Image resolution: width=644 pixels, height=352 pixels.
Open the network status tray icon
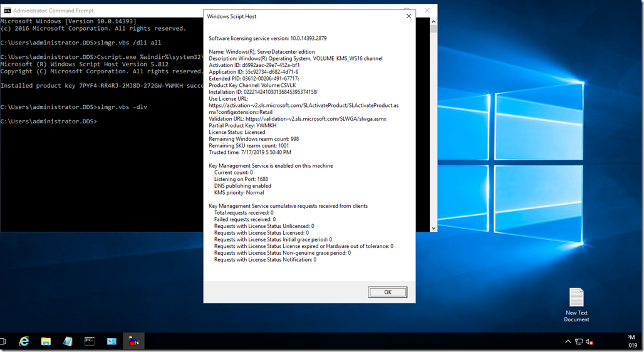[x=578, y=342]
